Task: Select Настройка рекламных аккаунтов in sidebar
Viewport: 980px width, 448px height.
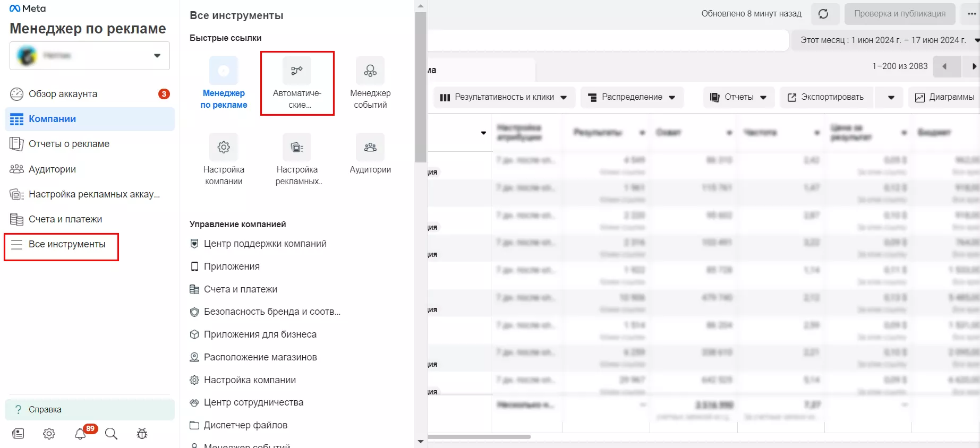Action: [x=90, y=194]
